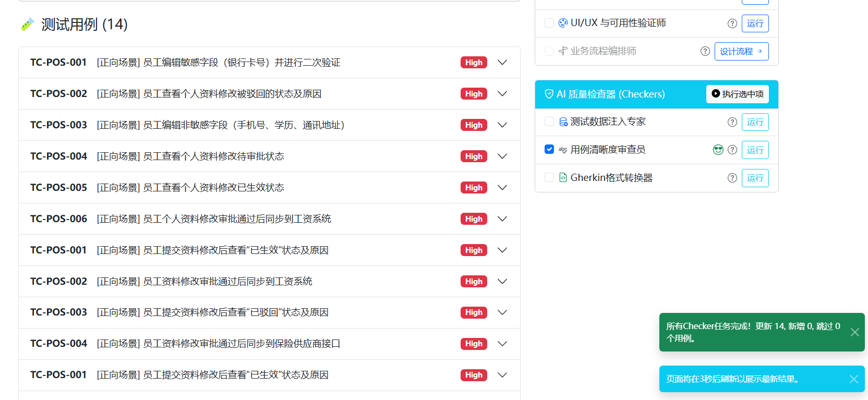The height and width of the screenshot is (400, 868).
Task: Tick the 业务流程编排师 checkbox
Action: pyautogui.click(x=549, y=51)
